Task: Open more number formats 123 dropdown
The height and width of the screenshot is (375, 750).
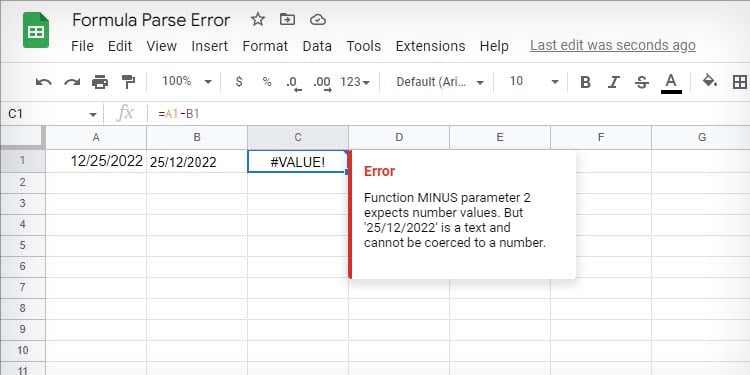Action: coord(355,82)
